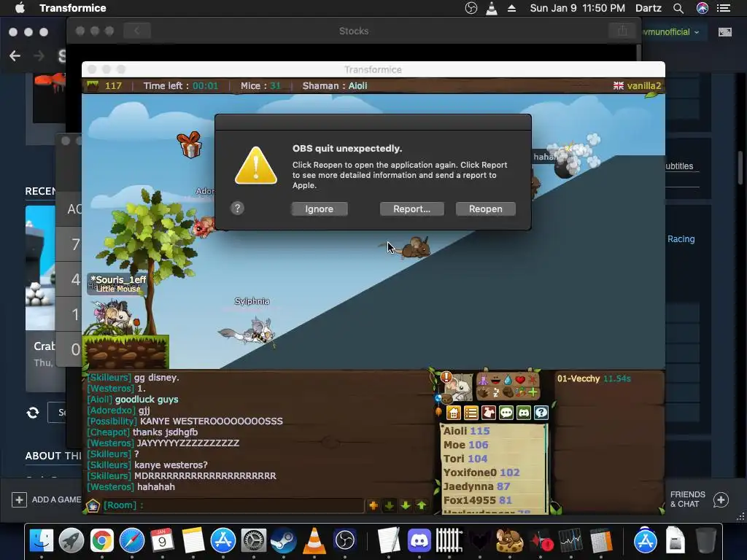
Task: Open Steam from the Dock
Action: click(x=284, y=540)
